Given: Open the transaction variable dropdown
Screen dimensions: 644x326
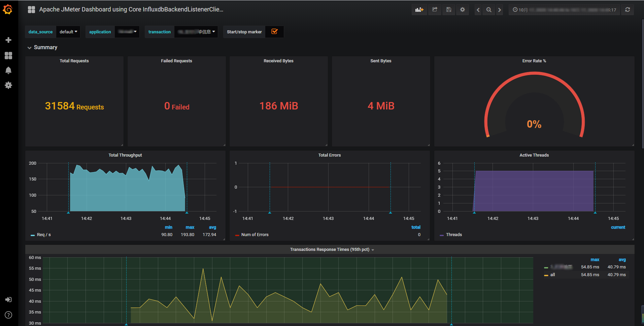Looking at the screenshot, I should (x=196, y=32).
